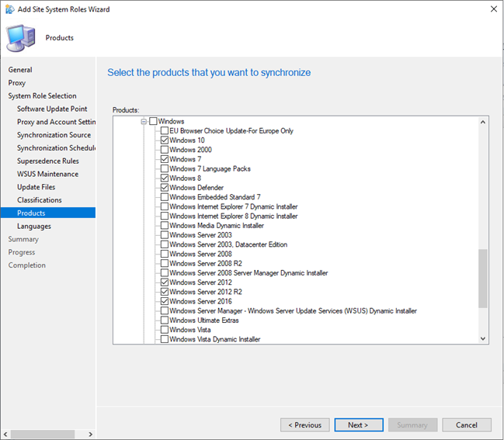Select the Windows Server 2016 label
The width and height of the screenshot is (504, 440).
pyautogui.click(x=200, y=301)
